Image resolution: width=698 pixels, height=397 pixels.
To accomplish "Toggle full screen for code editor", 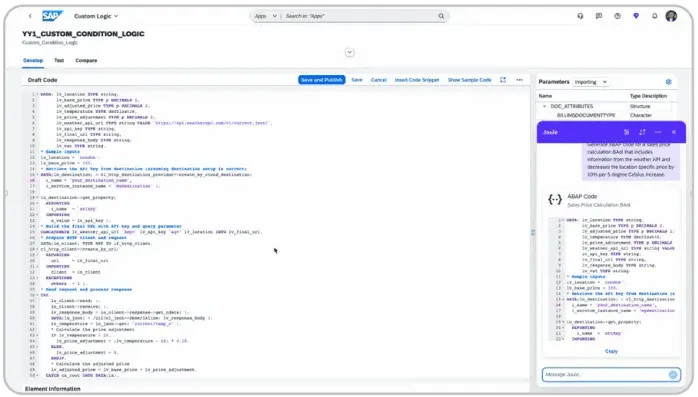I will pyautogui.click(x=503, y=80).
